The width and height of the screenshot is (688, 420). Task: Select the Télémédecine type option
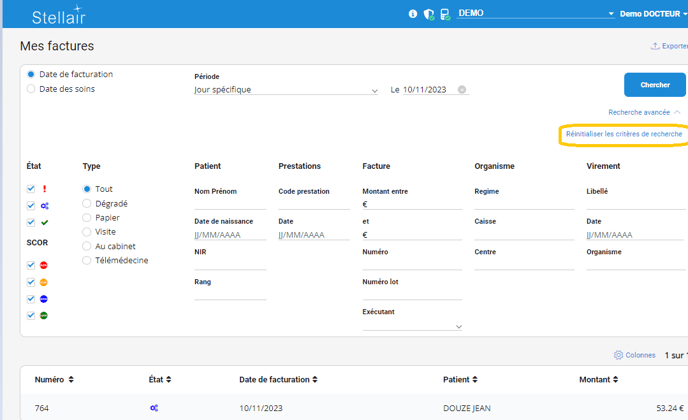(87, 260)
